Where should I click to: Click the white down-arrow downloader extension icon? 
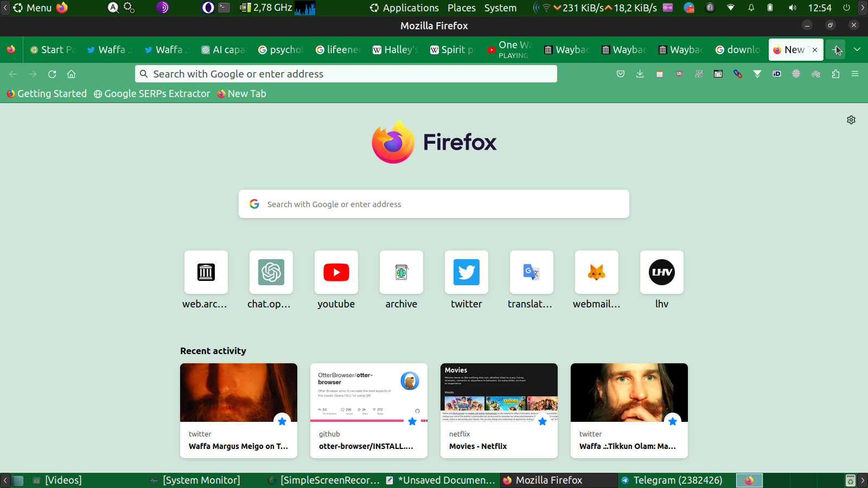point(757,74)
